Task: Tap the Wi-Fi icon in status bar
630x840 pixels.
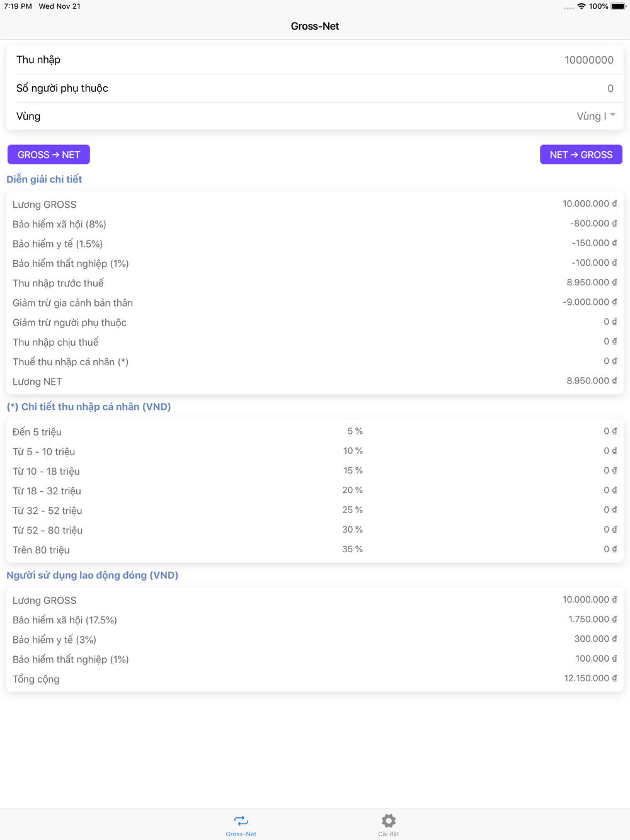Action: [x=581, y=6]
